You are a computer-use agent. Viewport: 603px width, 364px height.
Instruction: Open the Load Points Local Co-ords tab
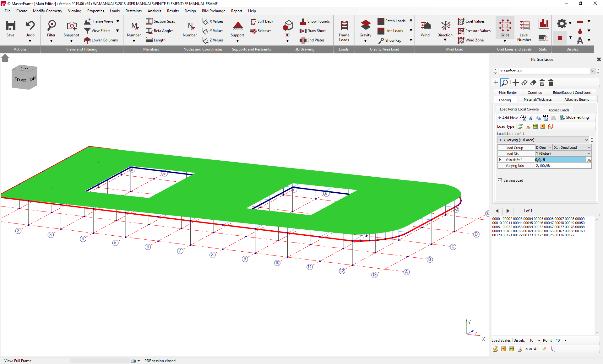(519, 110)
